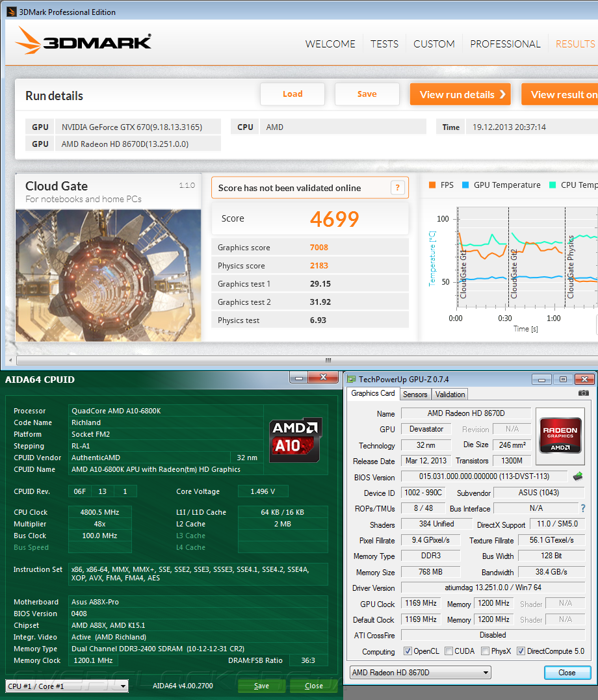
Task: Click the DRAM:FSB Ratio value 36:3
Action: click(x=308, y=660)
